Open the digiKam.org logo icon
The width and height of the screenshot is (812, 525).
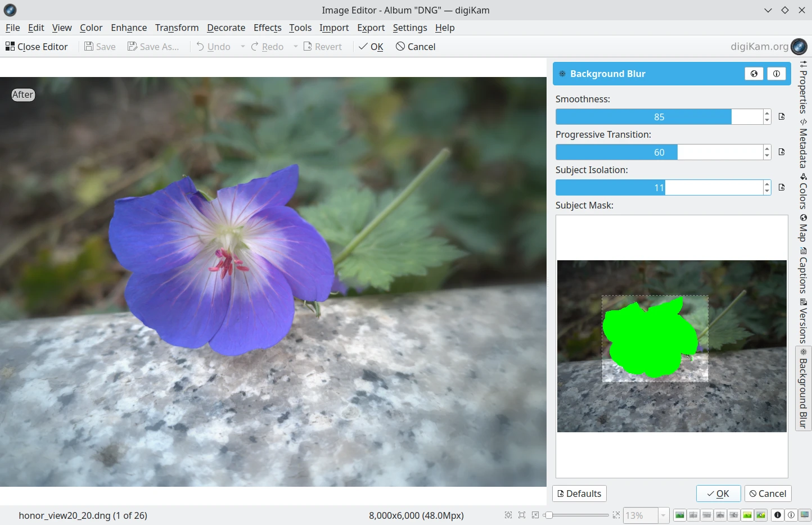799,47
